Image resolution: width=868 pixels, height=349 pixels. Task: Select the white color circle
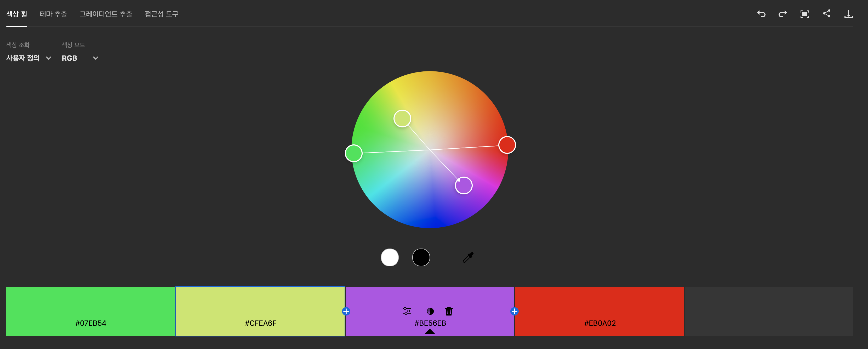pos(390,257)
